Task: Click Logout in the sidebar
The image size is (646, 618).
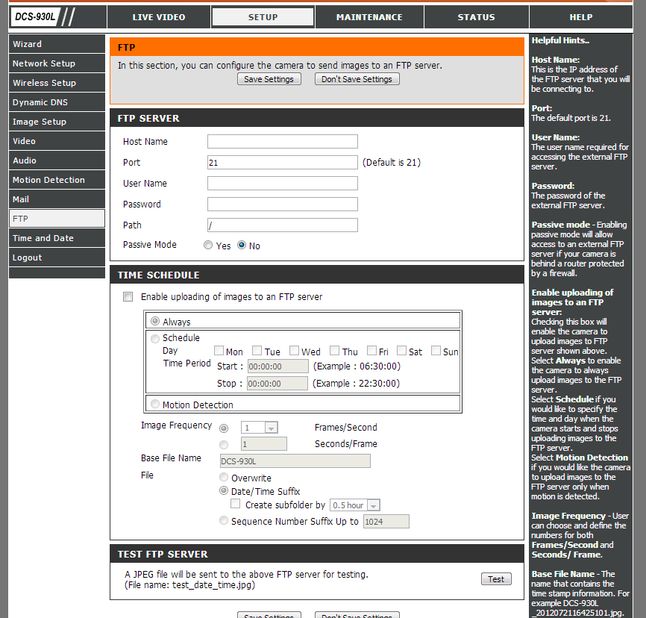Action: click(57, 257)
